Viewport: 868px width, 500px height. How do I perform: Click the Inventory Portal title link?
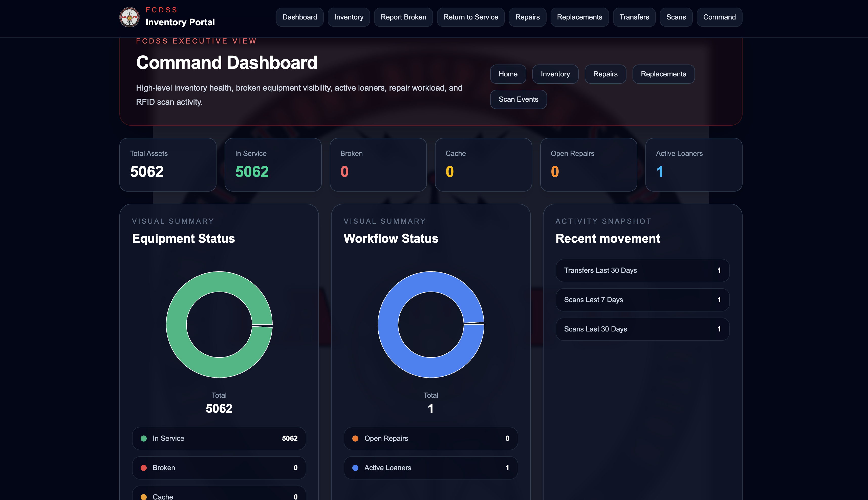tap(180, 22)
